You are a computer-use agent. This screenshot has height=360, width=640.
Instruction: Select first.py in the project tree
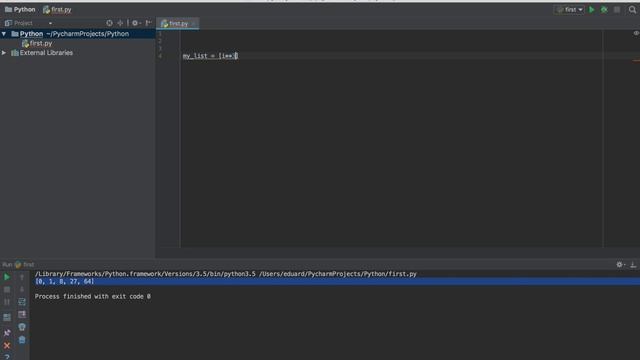[37, 43]
